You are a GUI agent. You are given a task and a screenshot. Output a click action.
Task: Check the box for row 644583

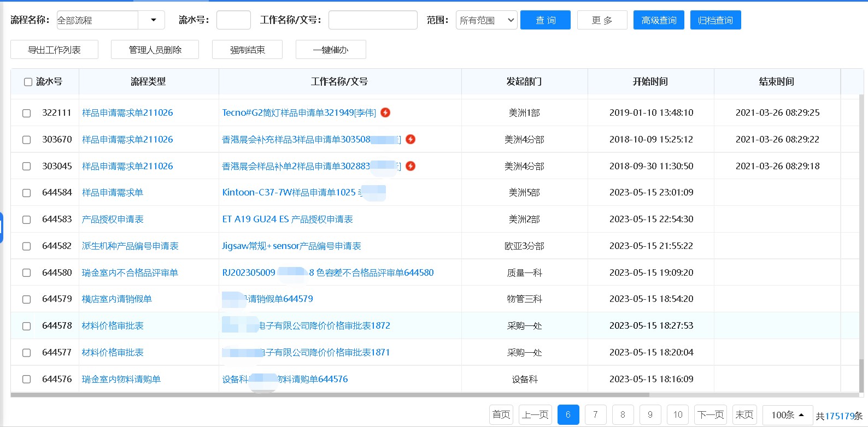click(x=26, y=220)
